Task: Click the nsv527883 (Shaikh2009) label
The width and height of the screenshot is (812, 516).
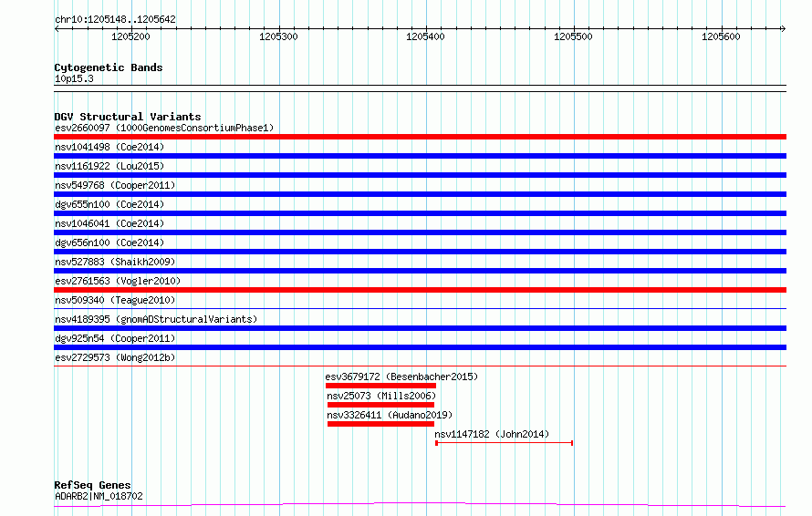Action: 115,262
